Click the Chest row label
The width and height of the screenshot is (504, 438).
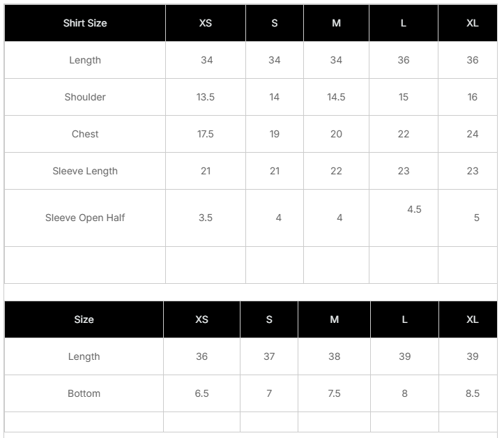85,134
